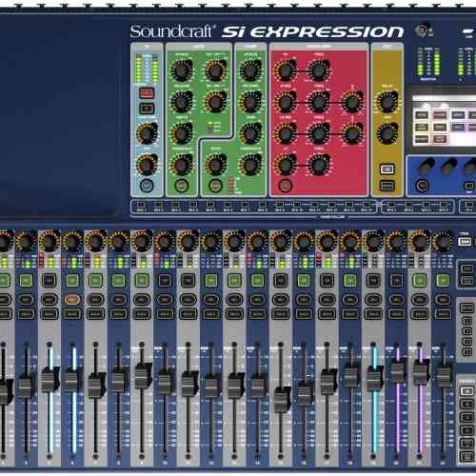Toggle the round blue HPF button
Image resolution: width=476 pixels, height=476 pixels.
point(147,186)
